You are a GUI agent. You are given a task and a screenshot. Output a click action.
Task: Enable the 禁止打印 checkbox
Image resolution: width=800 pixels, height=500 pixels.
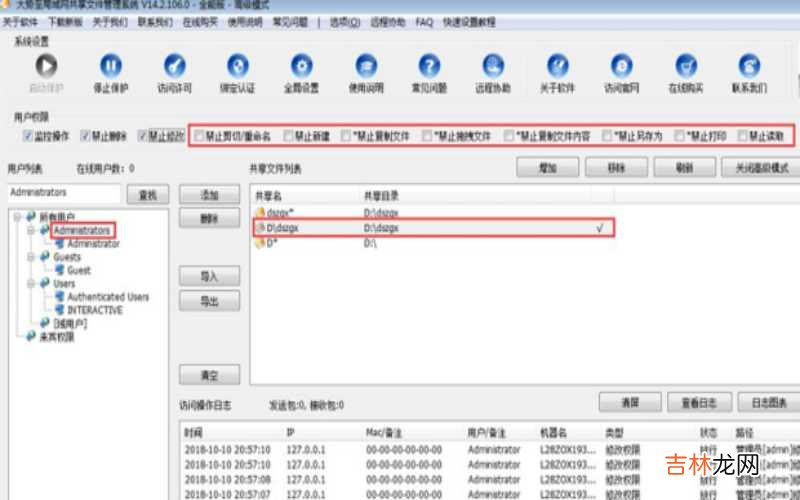[681, 135]
